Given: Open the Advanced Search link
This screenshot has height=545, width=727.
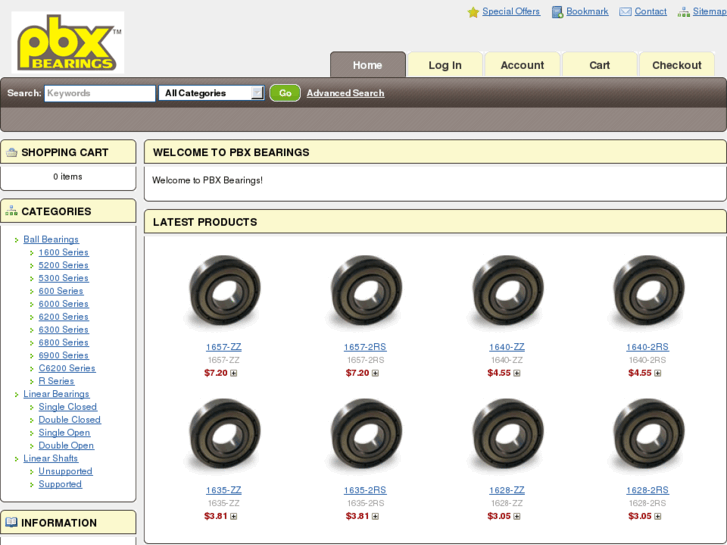Looking at the screenshot, I should (x=345, y=93).
